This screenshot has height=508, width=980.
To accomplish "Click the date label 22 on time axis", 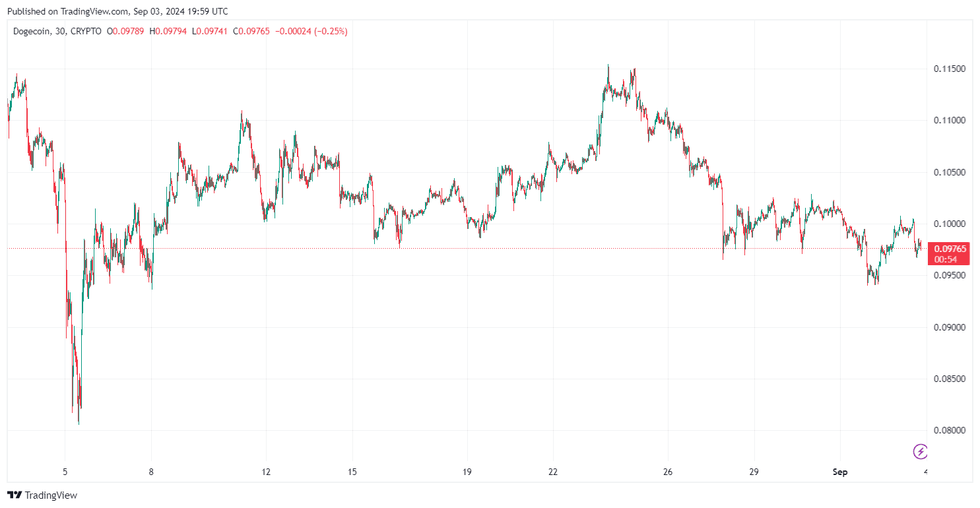I will (553, 472).
